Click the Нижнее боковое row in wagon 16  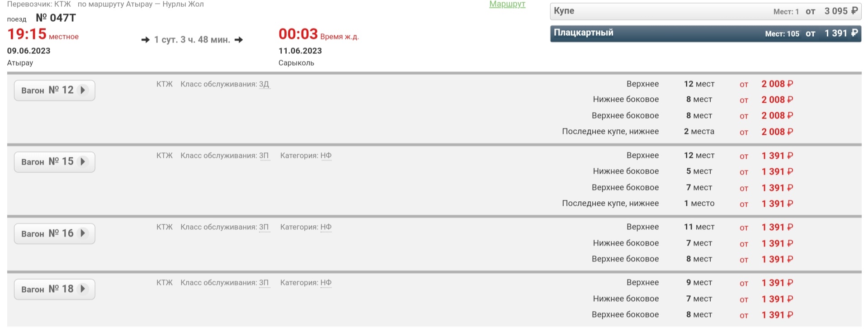point(625,243)
